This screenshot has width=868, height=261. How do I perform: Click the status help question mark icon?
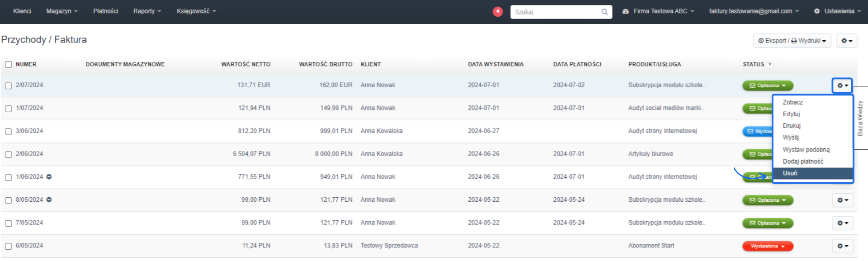coord(770,65)
